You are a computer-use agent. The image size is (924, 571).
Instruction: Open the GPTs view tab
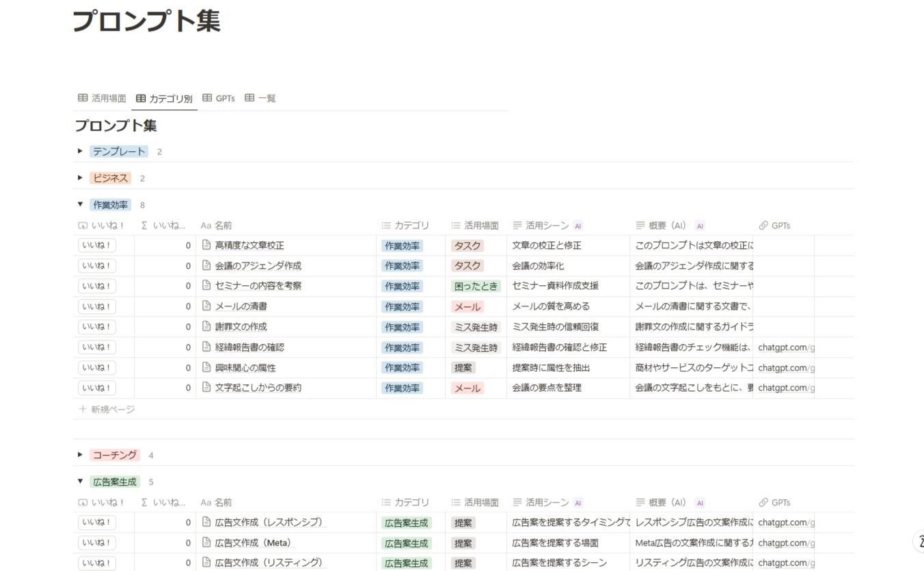click(x=219, y=98)
